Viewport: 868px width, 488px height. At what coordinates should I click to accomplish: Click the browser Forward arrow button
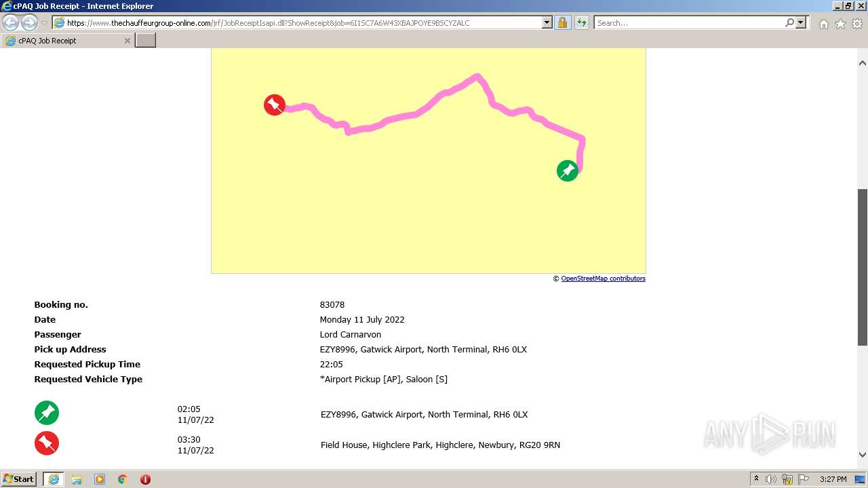29,22
